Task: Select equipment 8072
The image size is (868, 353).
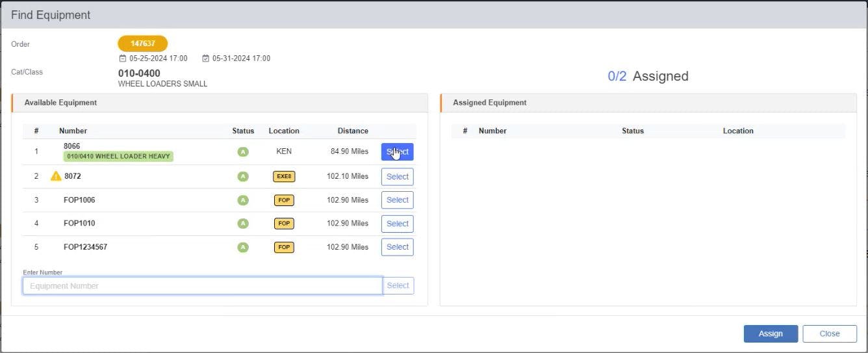Action: point(397,177)
